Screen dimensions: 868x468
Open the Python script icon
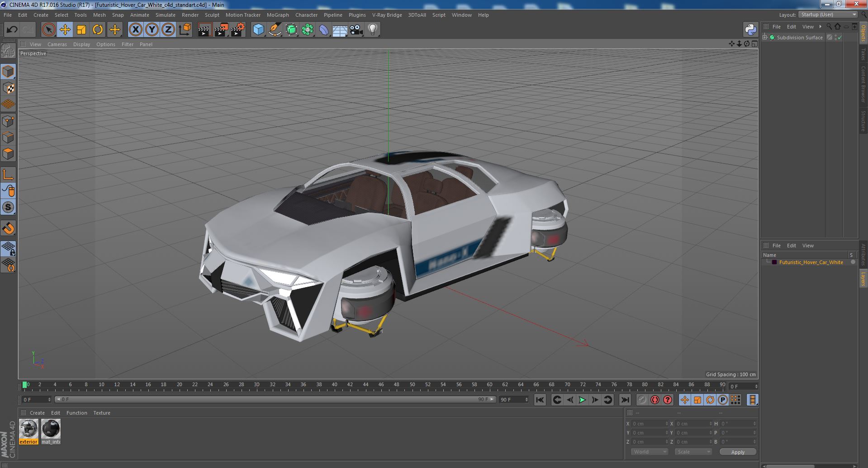point(750,30)
